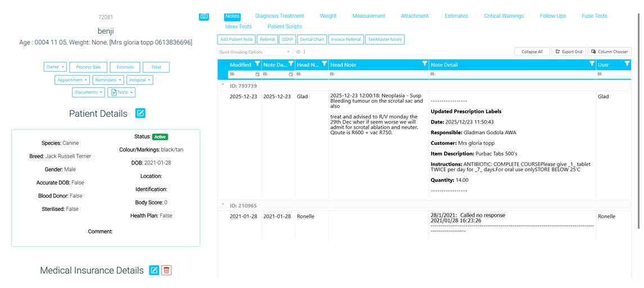
Task: Switch to the Measurement tab
Action: [369, 16]
